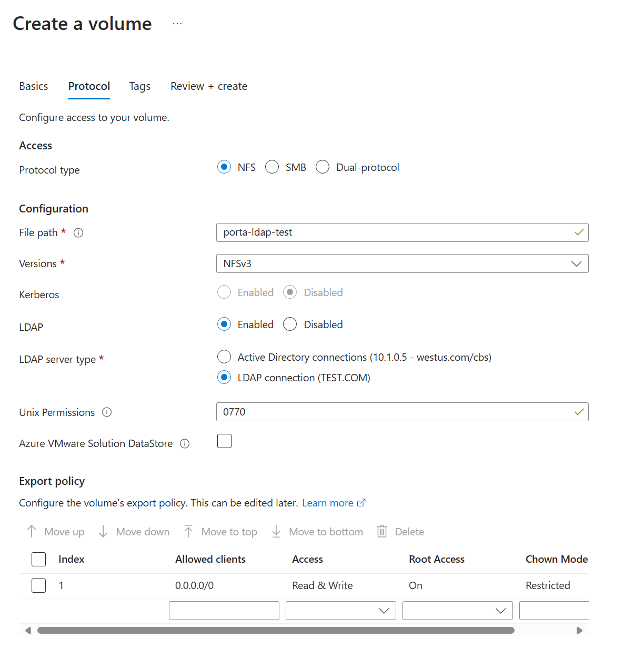Click the Unix Permissions info icon
This screenshot has height=670, width=644.
click(107, 412)
